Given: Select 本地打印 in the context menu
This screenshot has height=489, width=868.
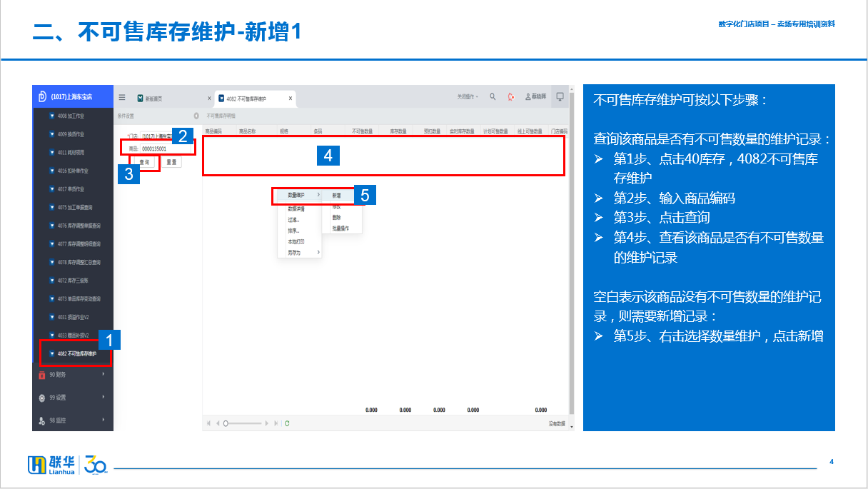Looking at the screenshot, I should (296, 241).
